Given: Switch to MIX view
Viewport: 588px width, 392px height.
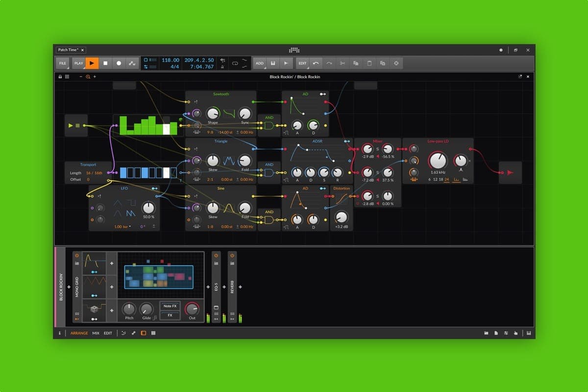Looking at the screenshot, I should click(x=96, y=333).
